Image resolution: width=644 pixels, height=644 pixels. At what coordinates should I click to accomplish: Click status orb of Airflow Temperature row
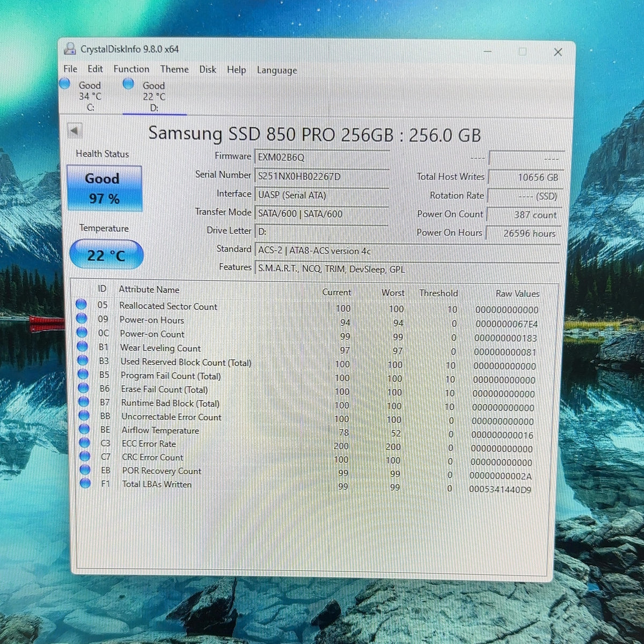pyautogui.click(x=84, y=429)
